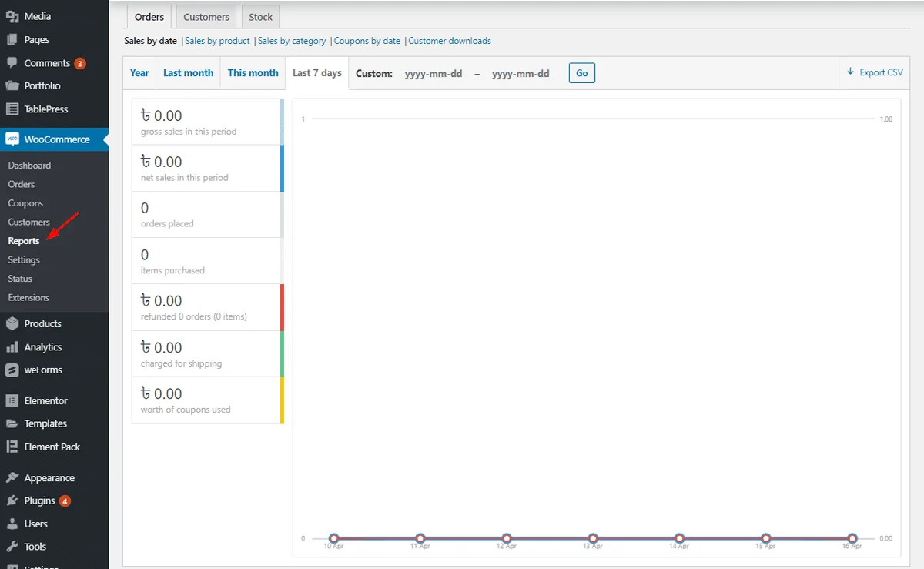
Task: Open the Stock report tab
Action: pos(261,16)
